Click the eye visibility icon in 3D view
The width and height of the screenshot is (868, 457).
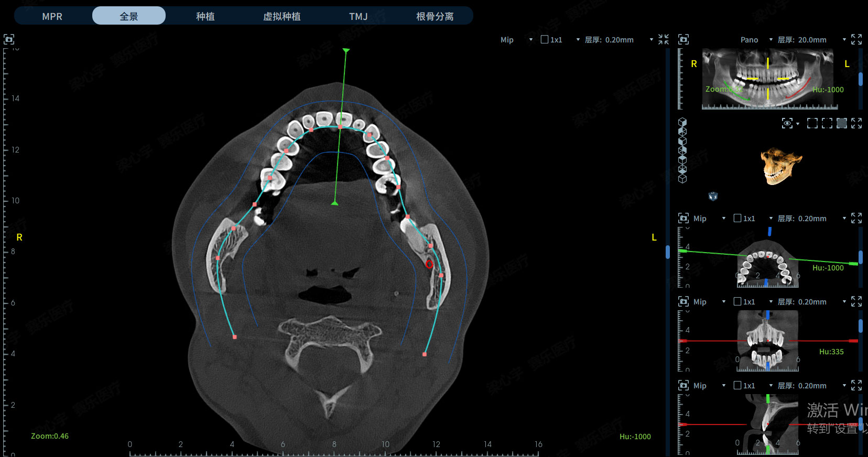click(787, 123)
